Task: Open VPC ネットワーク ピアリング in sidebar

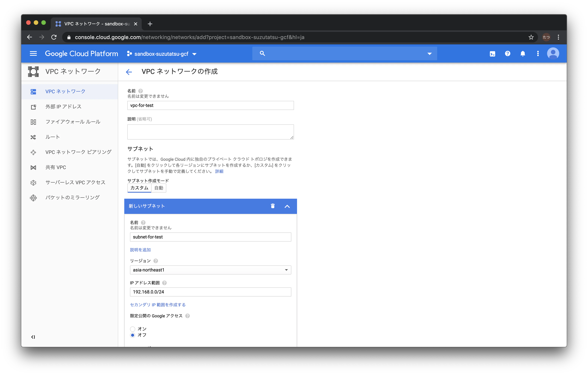Action: pos(70,152)
